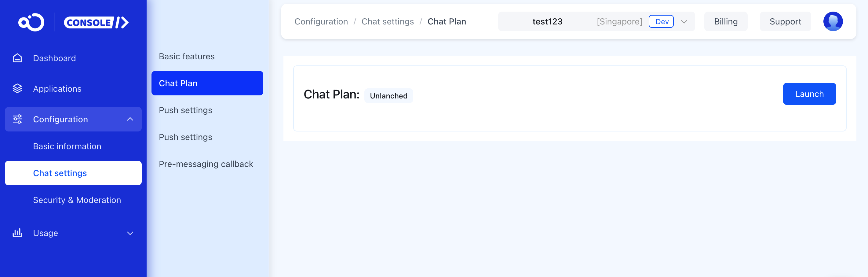
Task: Click the CONSOLE wordmark badge
Action: pyautogui.click(x=96, y=23)
